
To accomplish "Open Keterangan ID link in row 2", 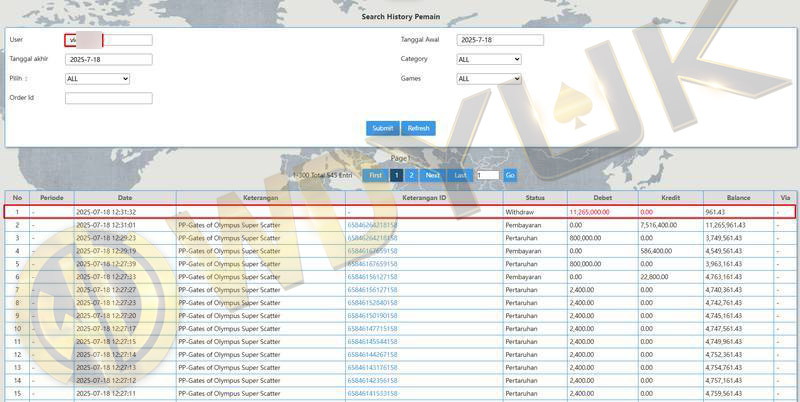I will [x=372, y=225].
